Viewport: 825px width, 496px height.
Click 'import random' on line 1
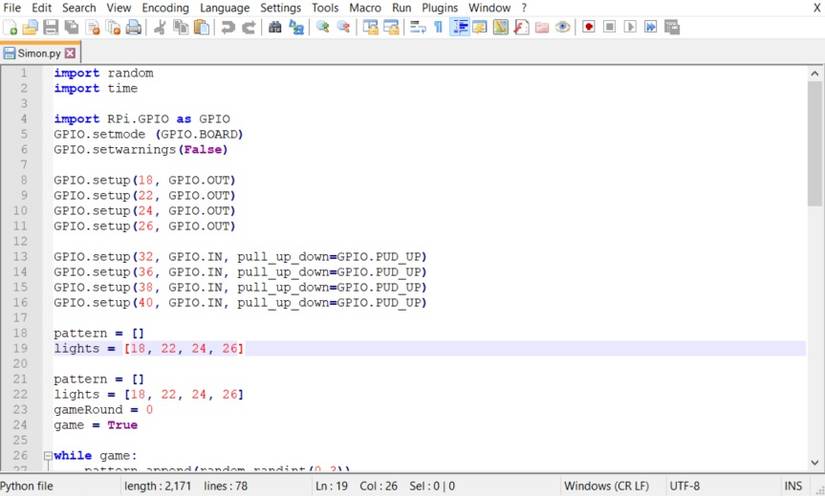(103, 73)
